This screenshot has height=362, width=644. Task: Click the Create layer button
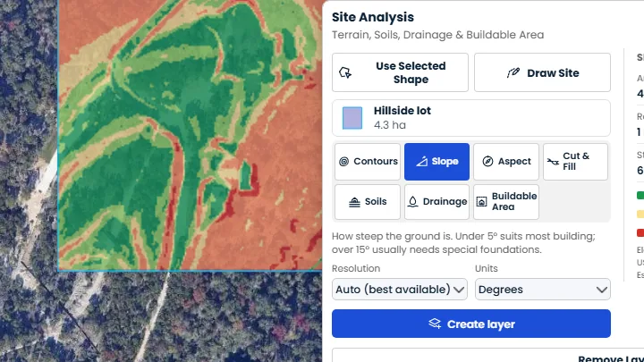tap(471, 324)
